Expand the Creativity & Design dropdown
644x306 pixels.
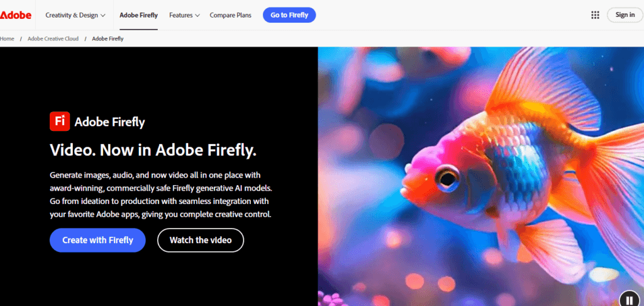(75, 15)
